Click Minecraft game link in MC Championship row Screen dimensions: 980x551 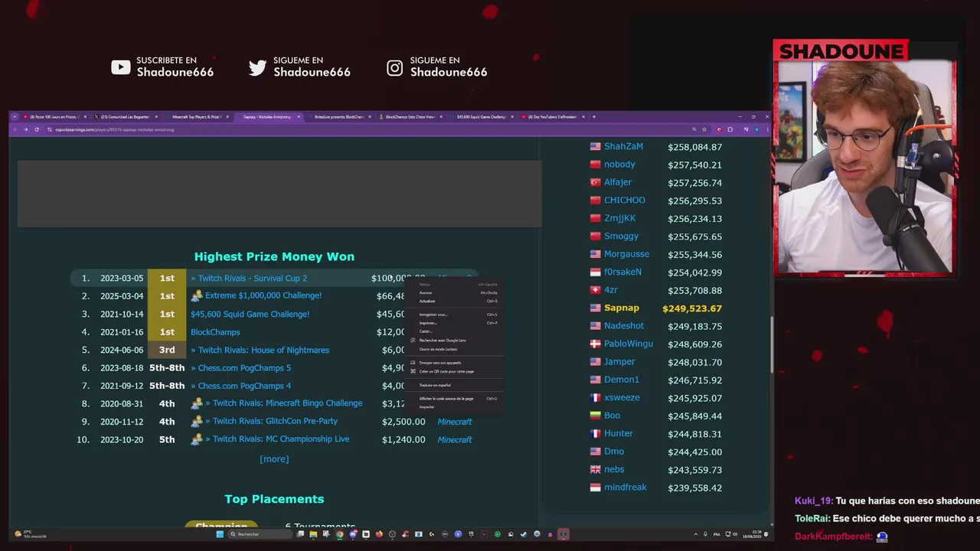pos(455,439)
